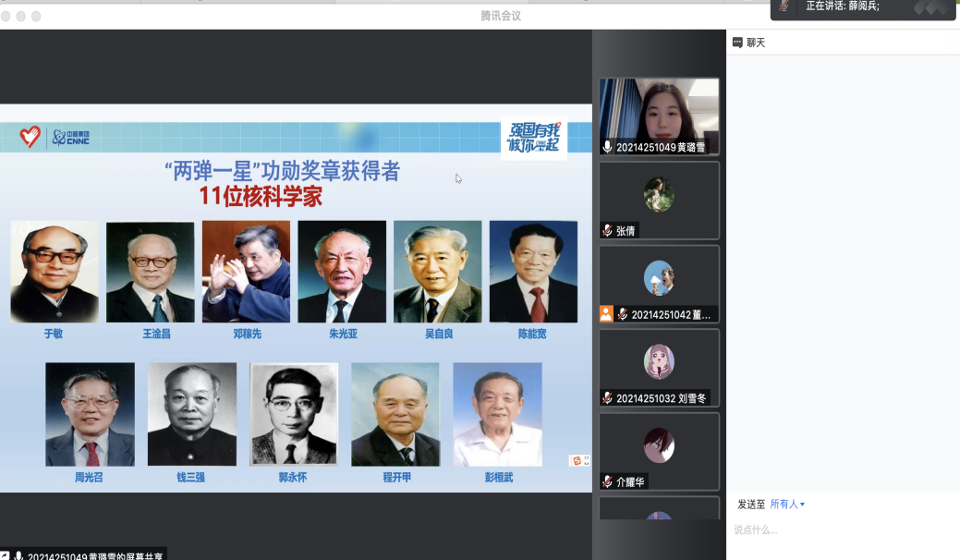Screen dimensions: 960x560
Task: Click the microphone icon on 黄璐雪's video tile
Action: click(608, 147)
